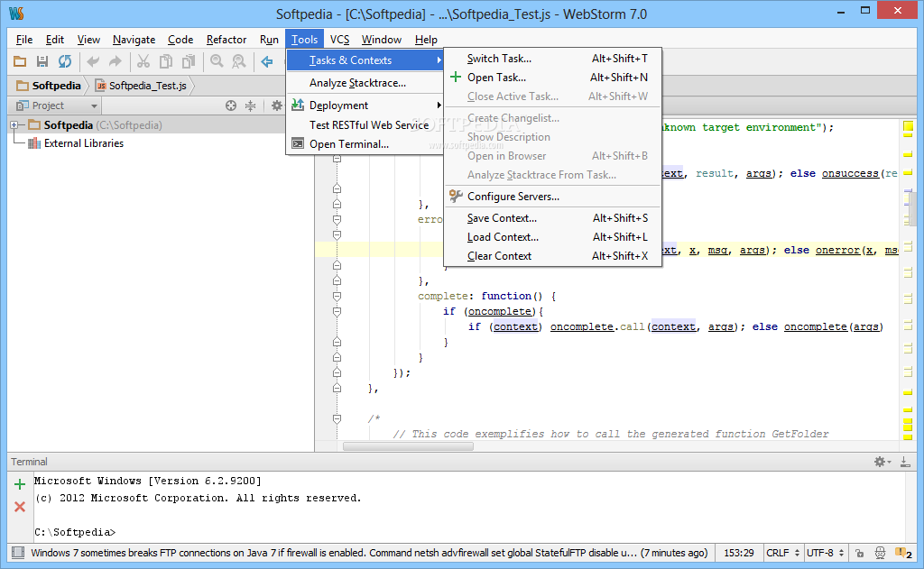Close terminal session with red X
The image size is (924, 569).
pos(20,507)
